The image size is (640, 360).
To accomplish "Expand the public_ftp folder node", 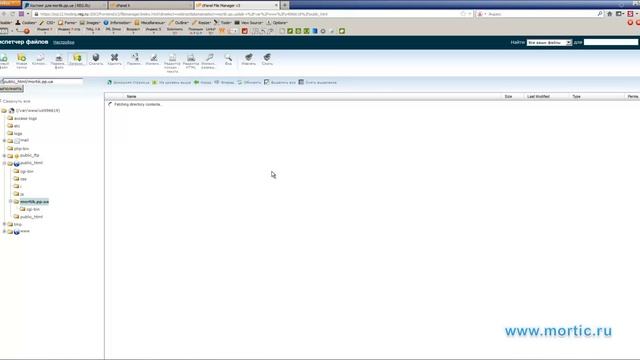I will 4,156.
